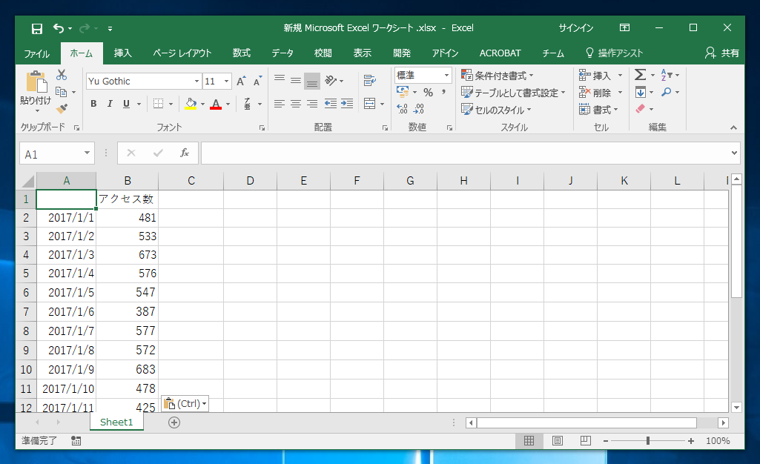Click the percent style icon
The height and width of the screenshot is (464, 760).
[428, 92]
